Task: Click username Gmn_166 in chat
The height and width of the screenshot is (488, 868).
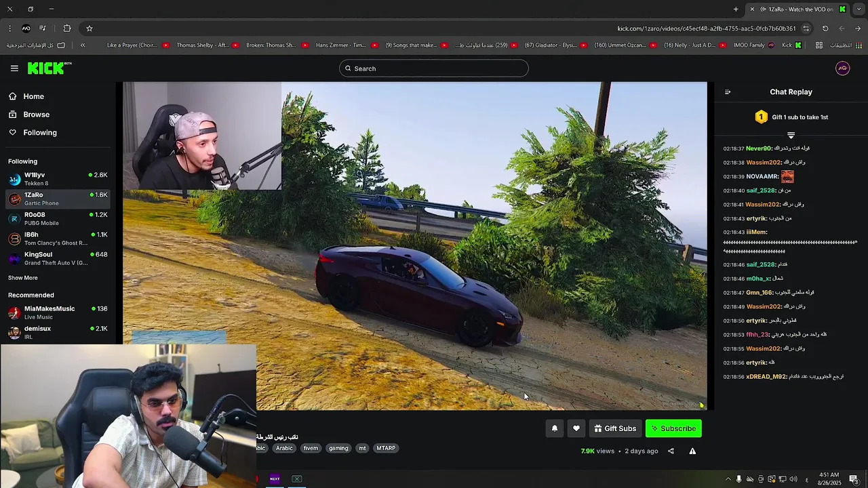Action: [x=759, y=293]
